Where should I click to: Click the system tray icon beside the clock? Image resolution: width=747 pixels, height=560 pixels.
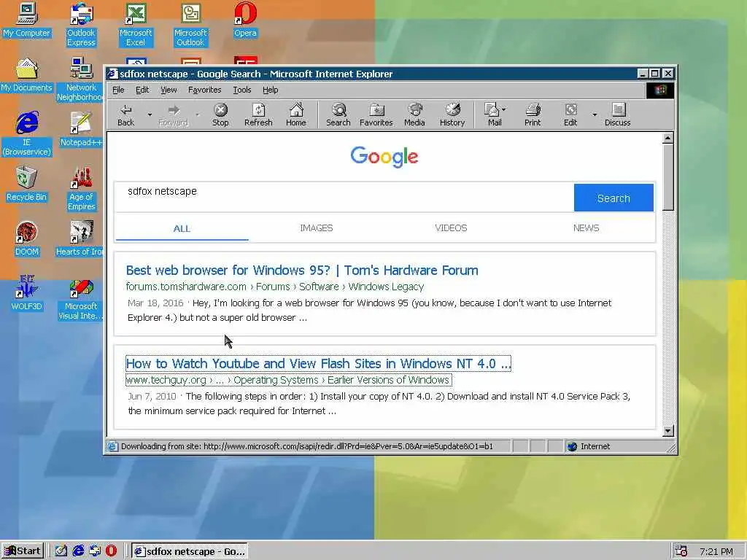681,551
